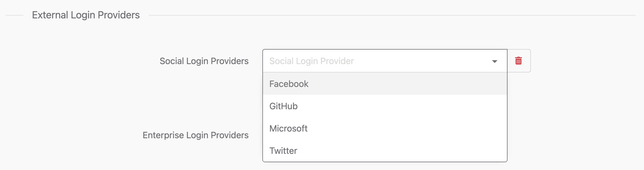Image resolution: width=644 pixels, height=170 pixels.
Task: Select the Twitter option
Action: (x=385, y=150)
